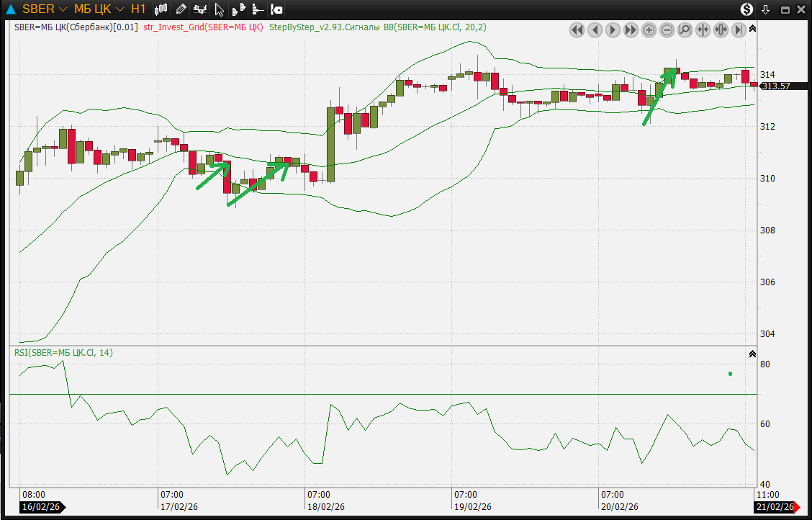Collapse the RSI panel double chevron

pyautogui.click(x=752, y=354)
